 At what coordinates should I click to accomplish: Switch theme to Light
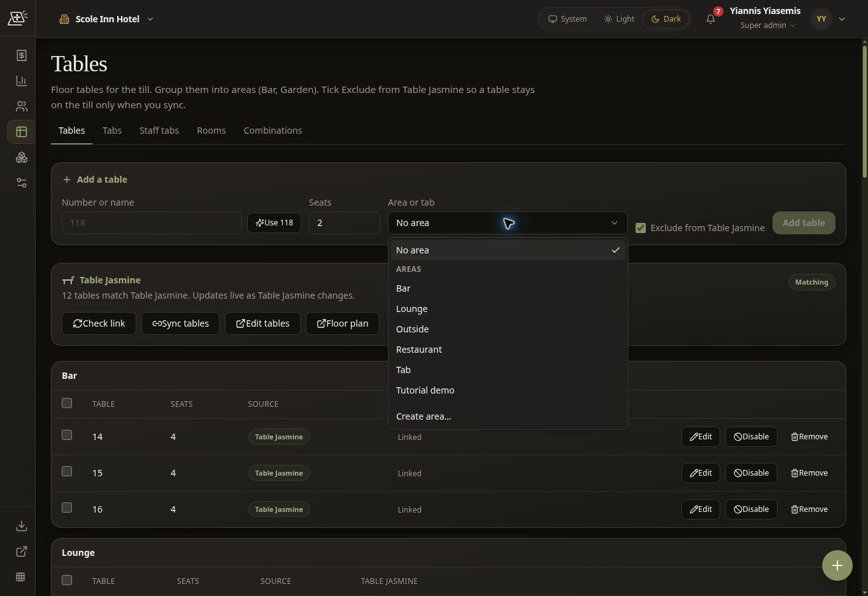[x=619, y=19]
